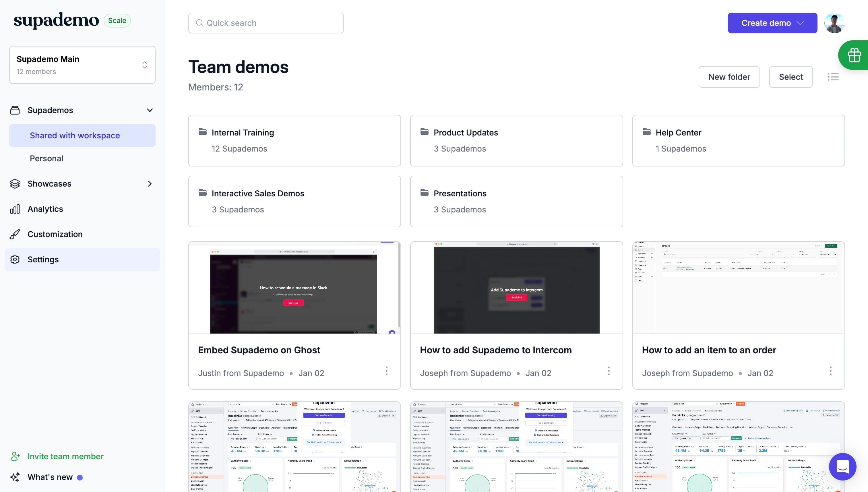The image size is (868, 492).
Task: Open options for How to add Supademo to Intercom
Action: 609,371
